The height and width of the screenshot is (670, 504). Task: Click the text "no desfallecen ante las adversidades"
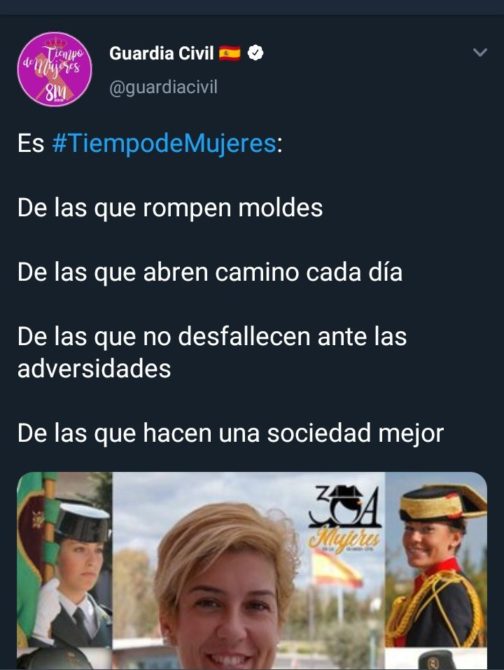212,352
